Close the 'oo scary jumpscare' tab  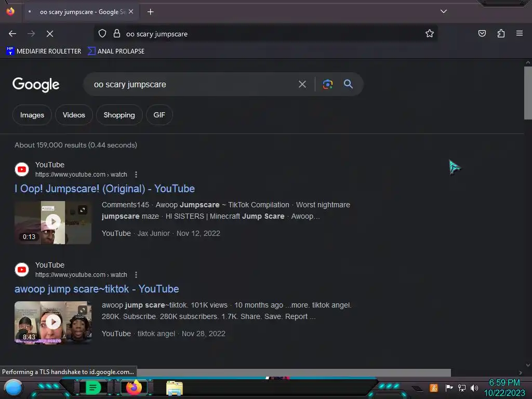[x=131, y=11]
